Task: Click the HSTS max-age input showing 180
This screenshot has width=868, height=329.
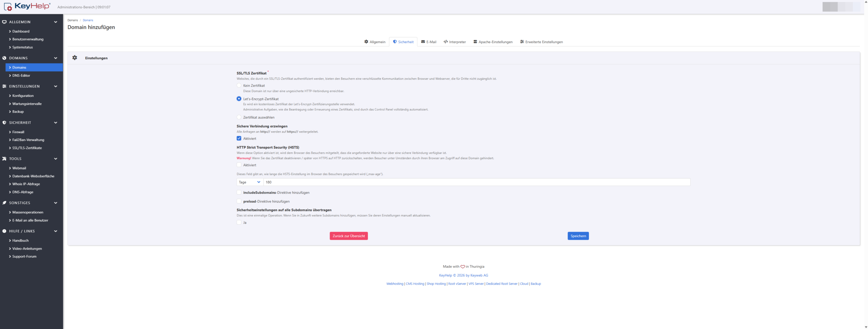Action: point(477,182)
